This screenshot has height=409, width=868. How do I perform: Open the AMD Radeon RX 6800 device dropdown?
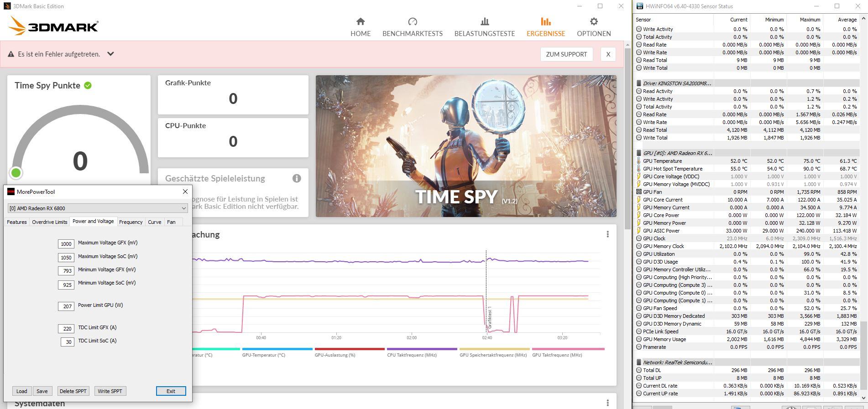(98, 208)
